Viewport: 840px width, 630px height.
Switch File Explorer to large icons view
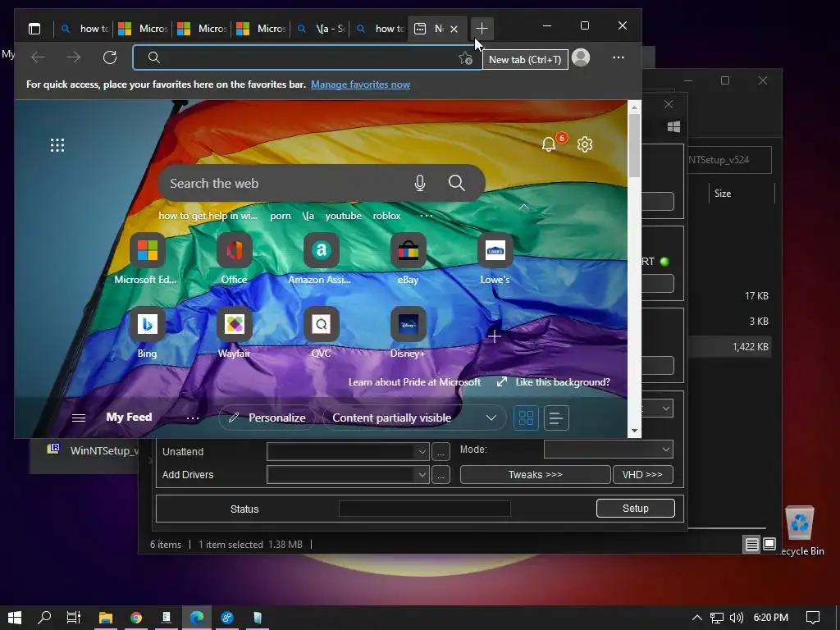pyautogui.click(x=769, y=545)
